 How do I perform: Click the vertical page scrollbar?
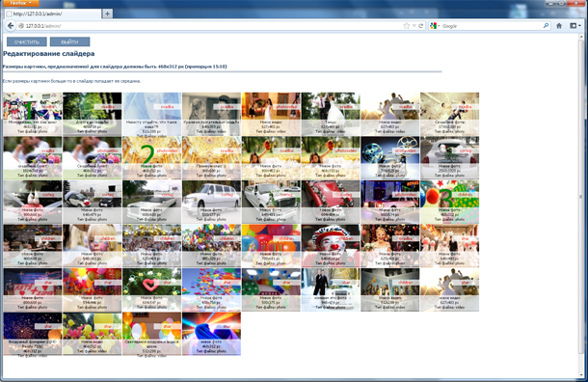click(x=581, y=205)
